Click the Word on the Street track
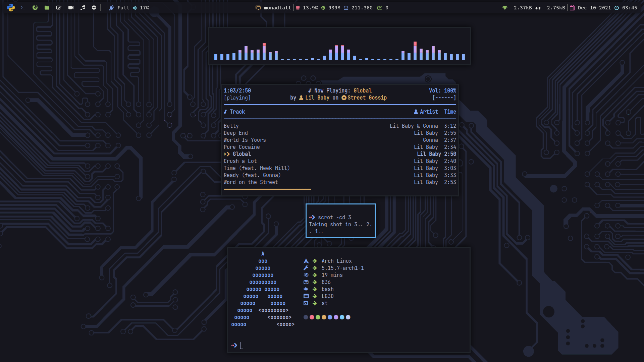The image size is (644, 362). point(251,182)
